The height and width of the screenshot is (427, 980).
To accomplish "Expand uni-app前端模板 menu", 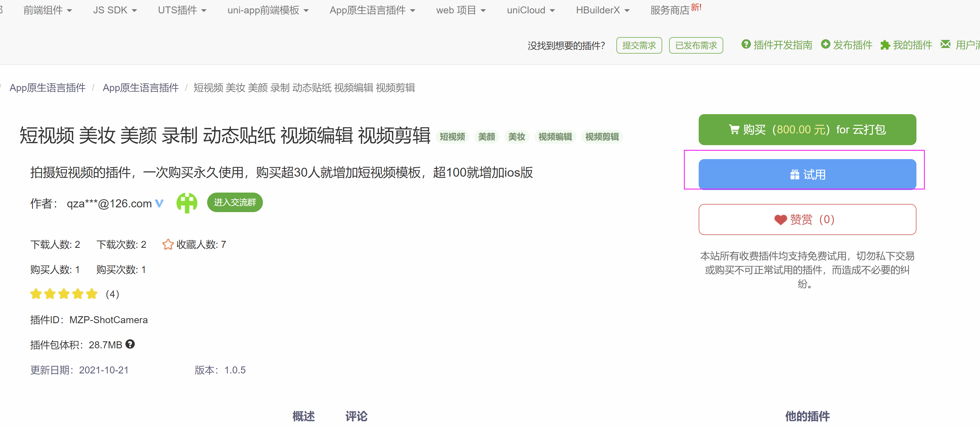I will (x=268, y=10).
